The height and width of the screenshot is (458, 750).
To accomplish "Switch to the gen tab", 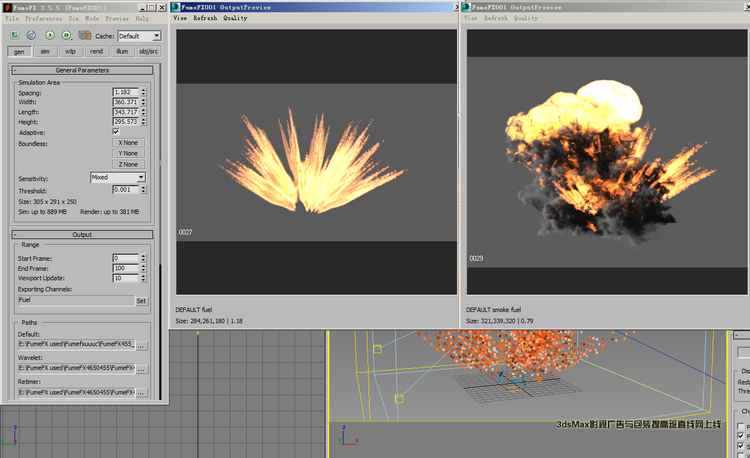I will coord(19,52).
